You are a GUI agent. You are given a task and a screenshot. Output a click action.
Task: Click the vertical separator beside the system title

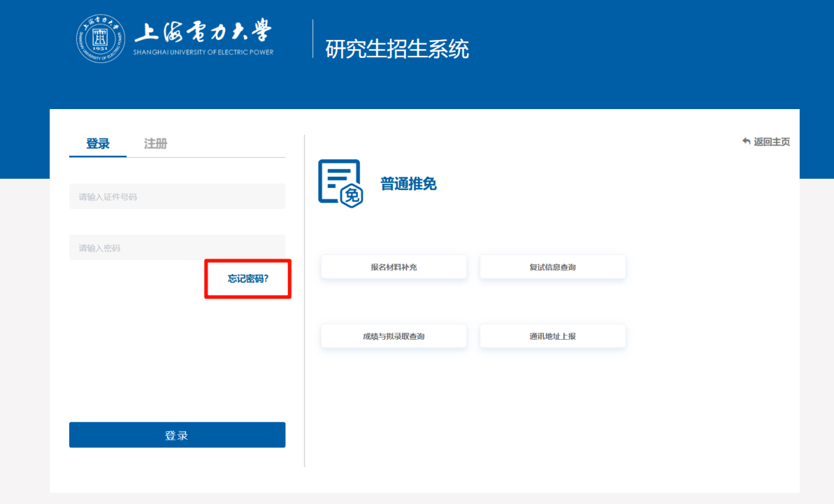(x=313, y=38)
